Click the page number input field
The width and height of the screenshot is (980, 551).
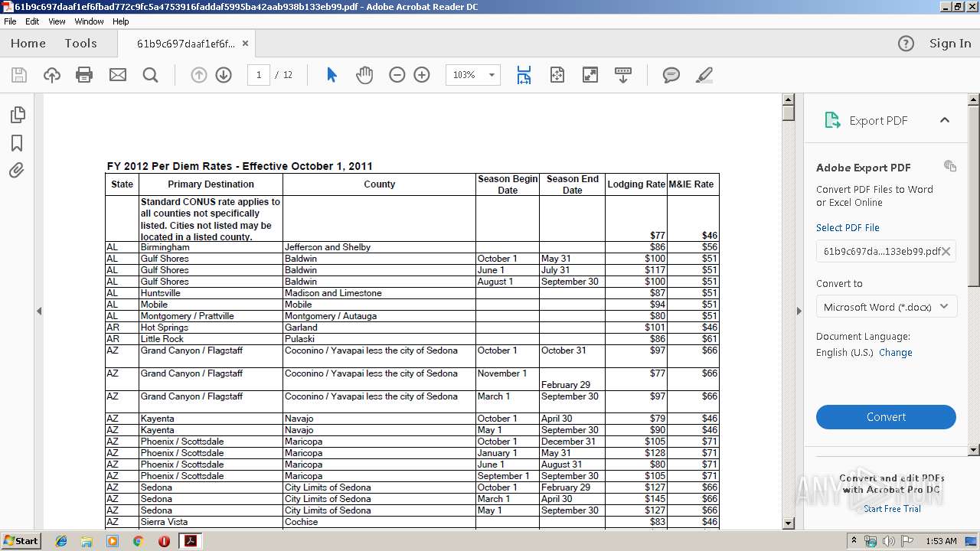click(259, 75)
